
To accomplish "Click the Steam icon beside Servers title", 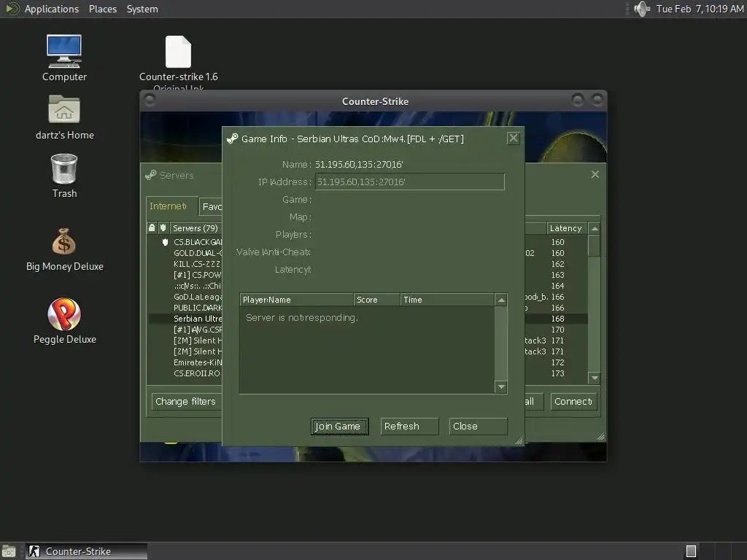I will pos(150,175).
